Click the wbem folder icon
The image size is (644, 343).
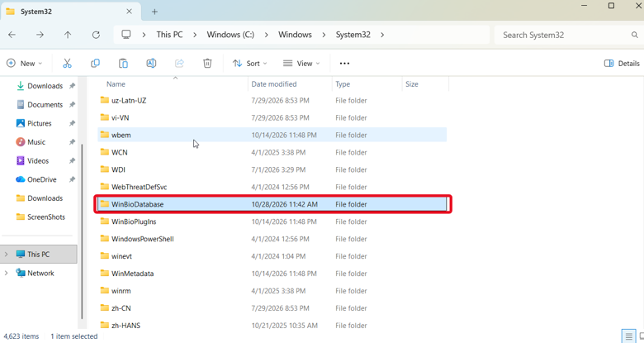point(105,135)
